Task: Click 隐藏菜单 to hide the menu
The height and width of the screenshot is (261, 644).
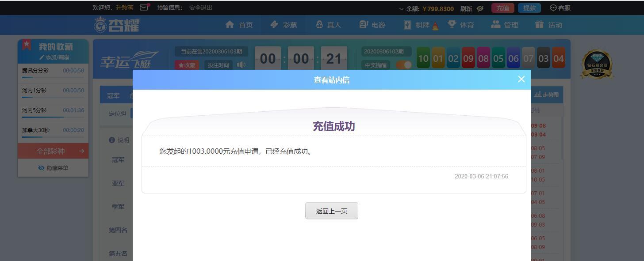Action: (53, 168)
